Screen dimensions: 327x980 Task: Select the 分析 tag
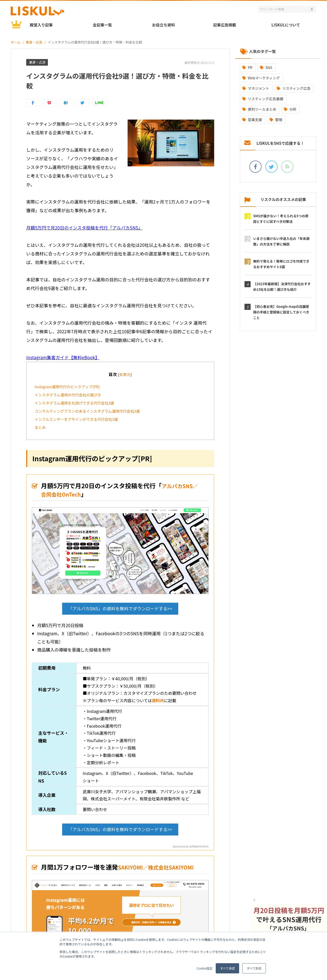point(291,110)
